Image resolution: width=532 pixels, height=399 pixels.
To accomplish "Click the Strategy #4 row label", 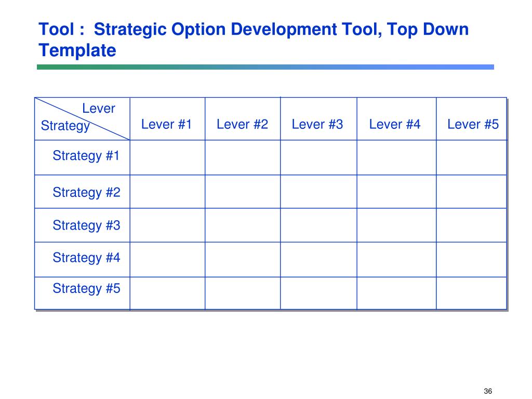I will pyautogui.click(x=87, y=258).
